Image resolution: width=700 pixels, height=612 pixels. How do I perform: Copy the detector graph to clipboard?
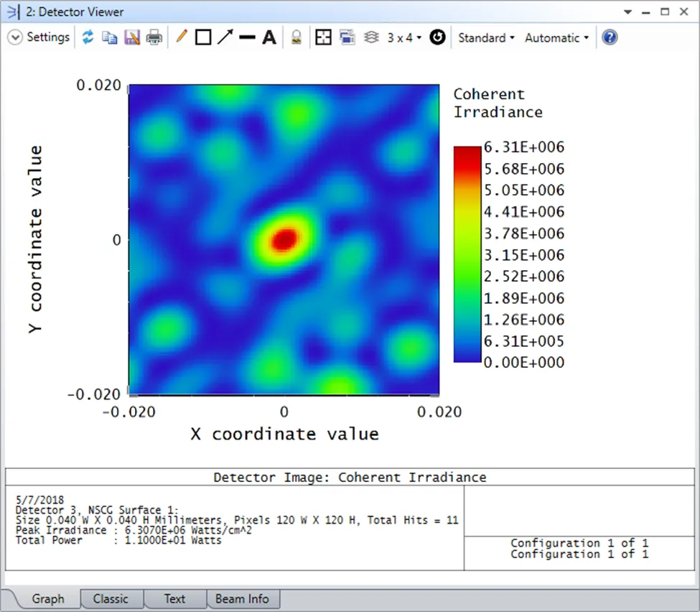[109, 38]
